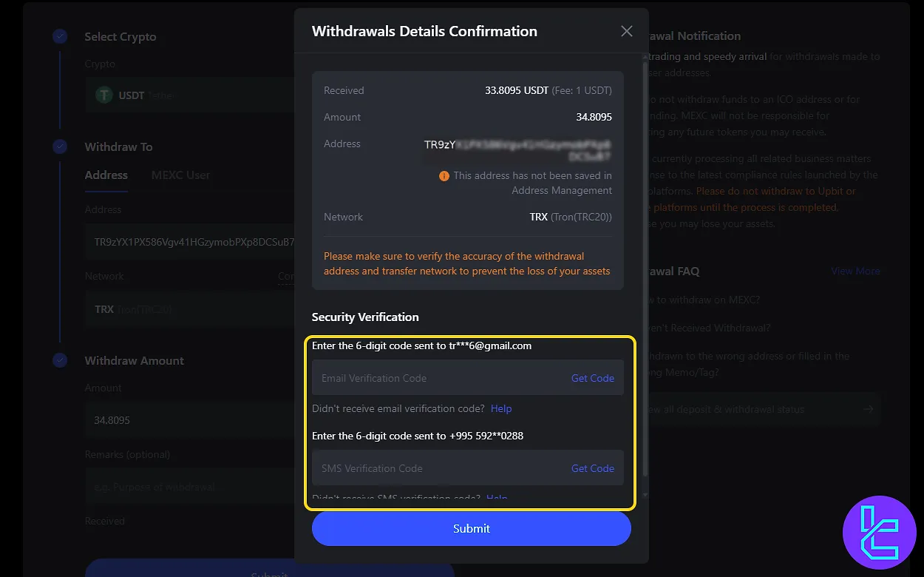
Task: Click the Withdrawal FAQ heading
Action: (x=674, y=271)
